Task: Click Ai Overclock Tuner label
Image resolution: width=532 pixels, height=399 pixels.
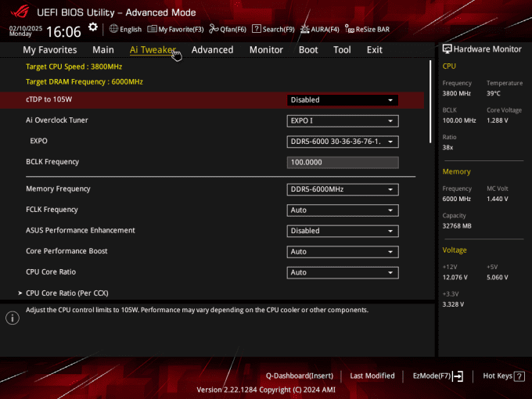Action: pyautogui.click(x=57, y=120)
